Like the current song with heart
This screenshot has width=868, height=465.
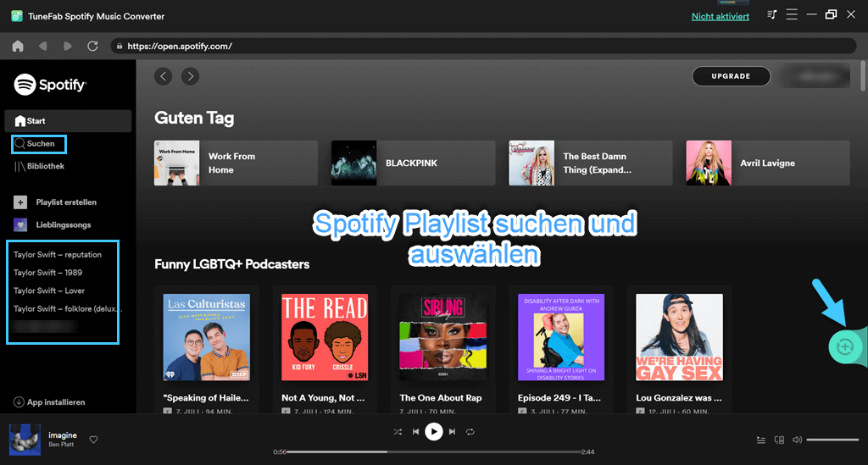click(93, 440)
